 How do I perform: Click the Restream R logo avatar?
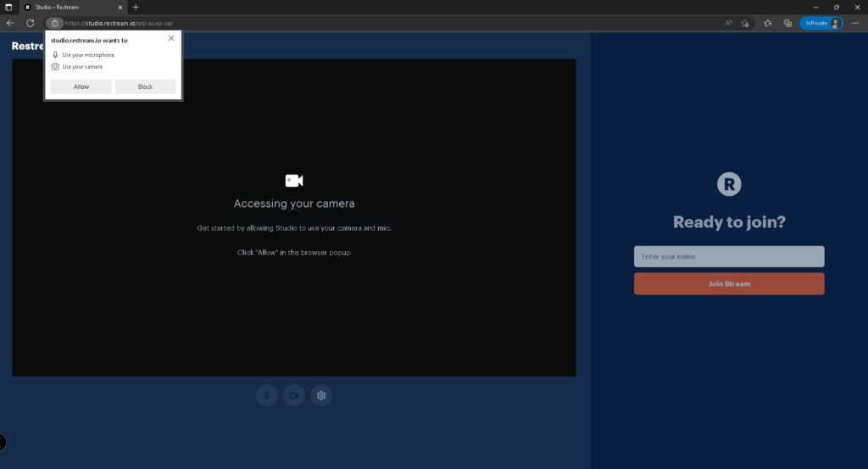[729, 184]
